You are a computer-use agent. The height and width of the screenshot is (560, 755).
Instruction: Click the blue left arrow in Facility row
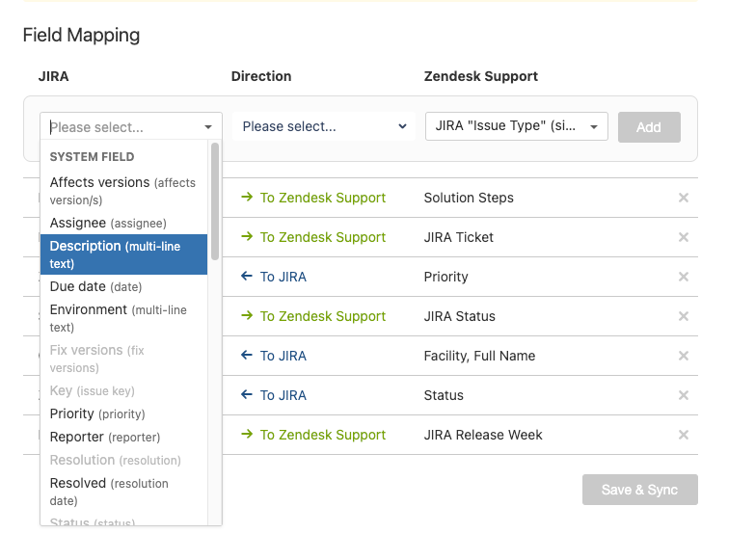(x=247, y=355)
